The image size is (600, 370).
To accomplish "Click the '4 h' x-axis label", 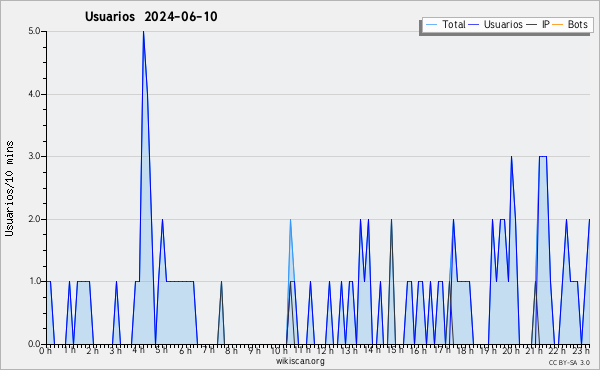I will [x=139, y=350].
